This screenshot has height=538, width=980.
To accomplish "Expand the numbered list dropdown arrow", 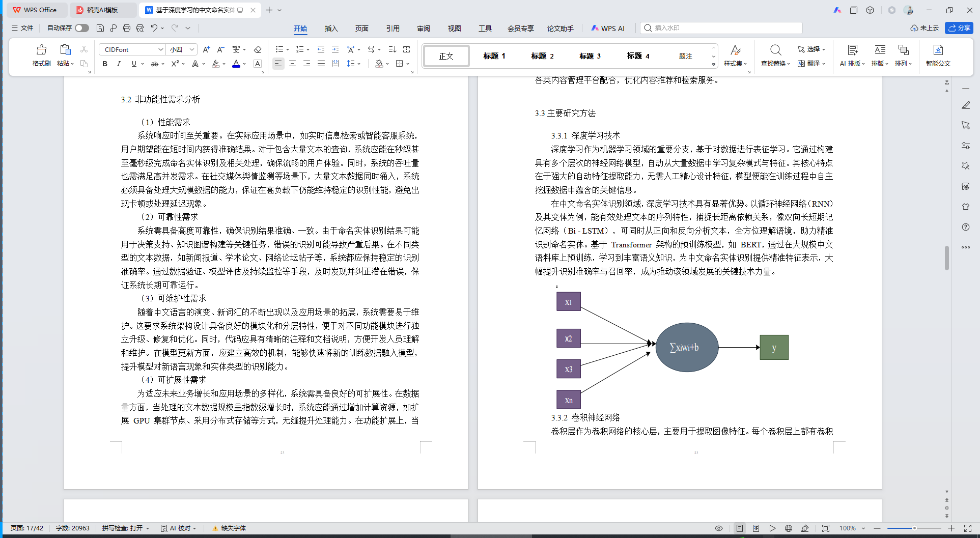I will tap(308, 50).
